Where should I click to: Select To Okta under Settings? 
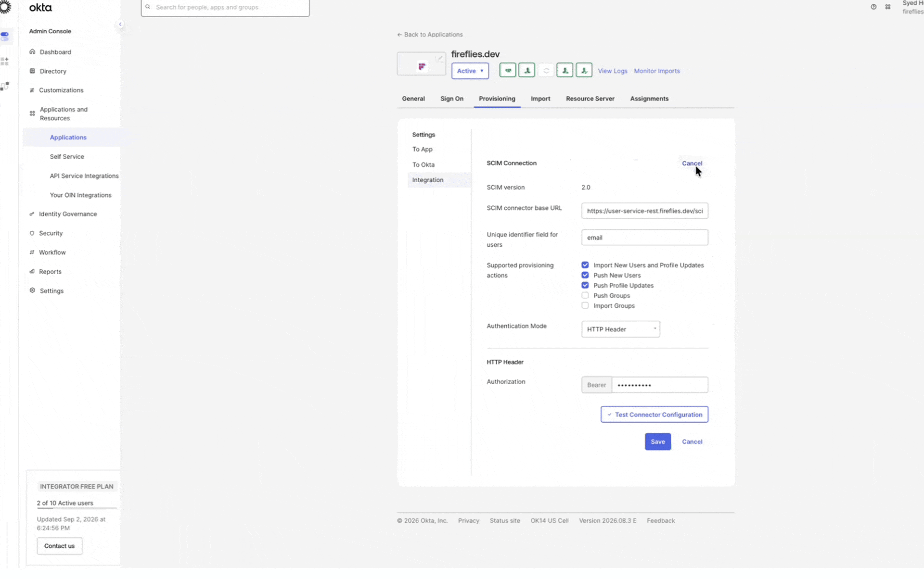pos(423,165)
